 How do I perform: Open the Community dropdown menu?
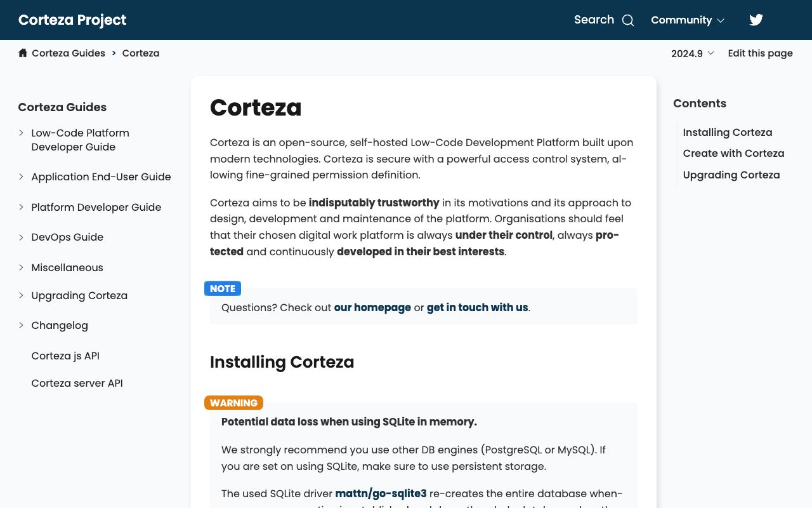tap(688, 20)
